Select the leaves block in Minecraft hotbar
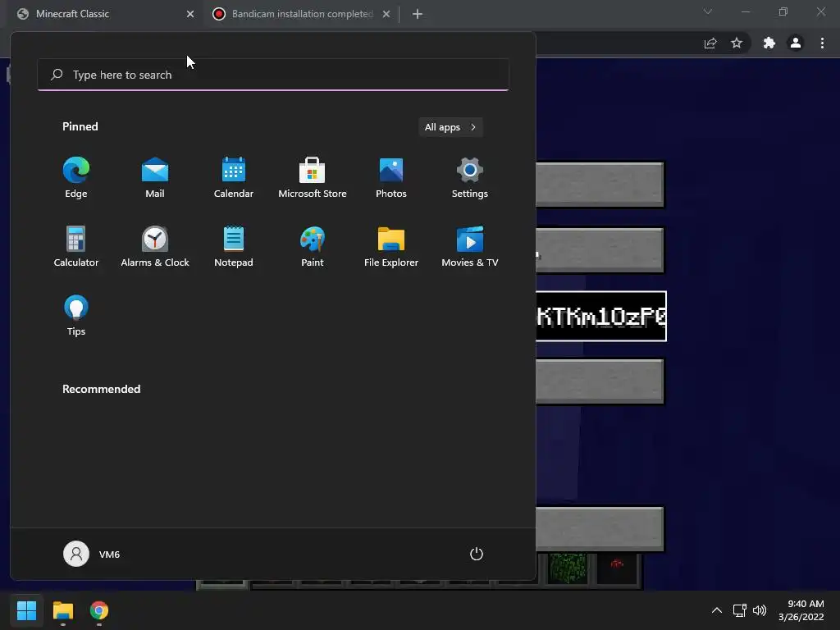Screen dimensions: 840x630 [568, 569]
